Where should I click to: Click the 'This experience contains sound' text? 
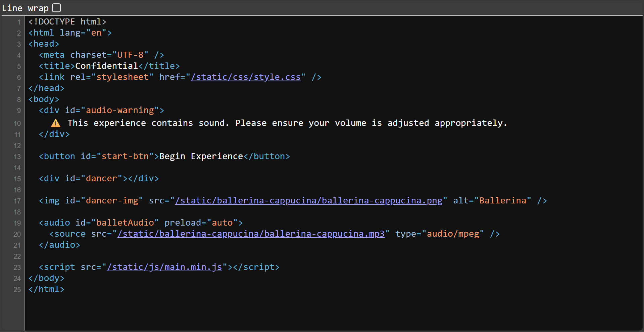click(x=146, y=123)
